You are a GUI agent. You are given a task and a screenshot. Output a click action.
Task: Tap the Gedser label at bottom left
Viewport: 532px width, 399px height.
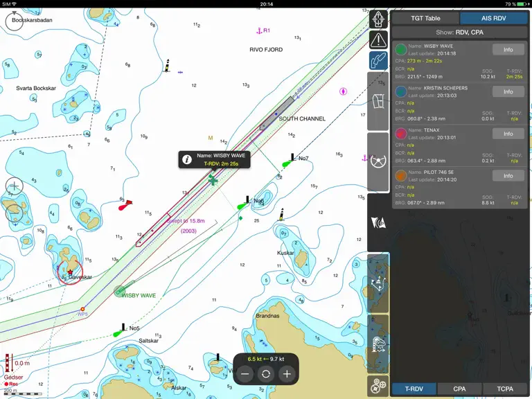coord(14,378)
